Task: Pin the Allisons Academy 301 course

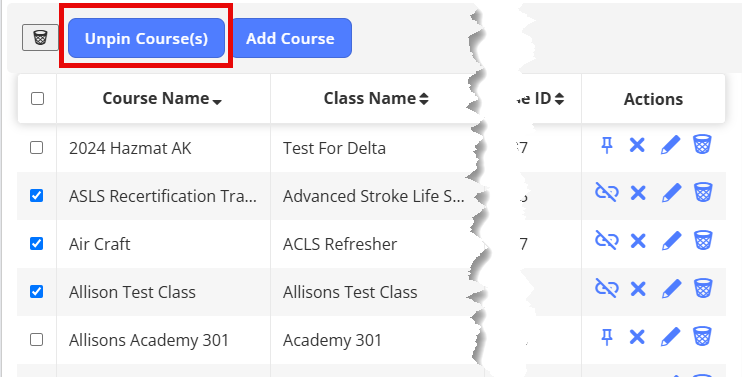Action: (x=607, y=337)
